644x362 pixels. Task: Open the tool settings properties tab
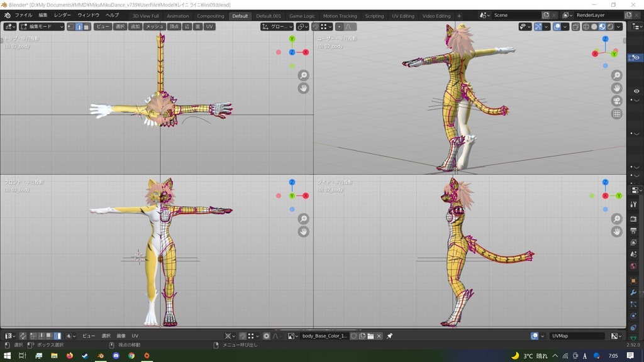(633, 204)
